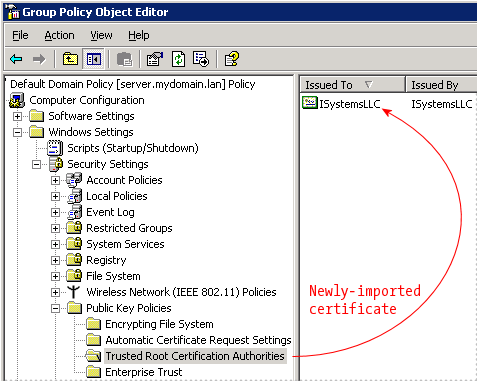
Task: Click the Forward arrow toolbar icon
Action: 39,60
